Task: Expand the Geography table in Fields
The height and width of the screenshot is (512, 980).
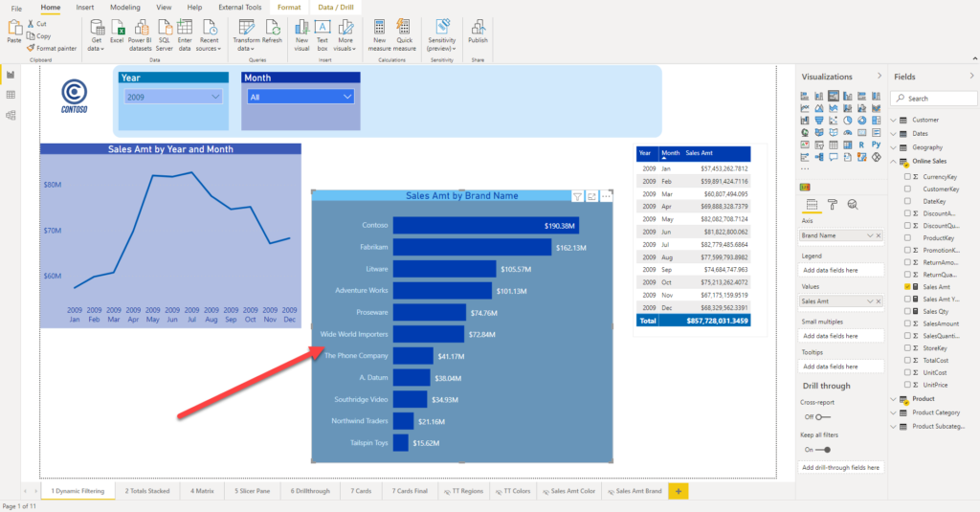Action: pyautogui.click(x=894, y=147)
